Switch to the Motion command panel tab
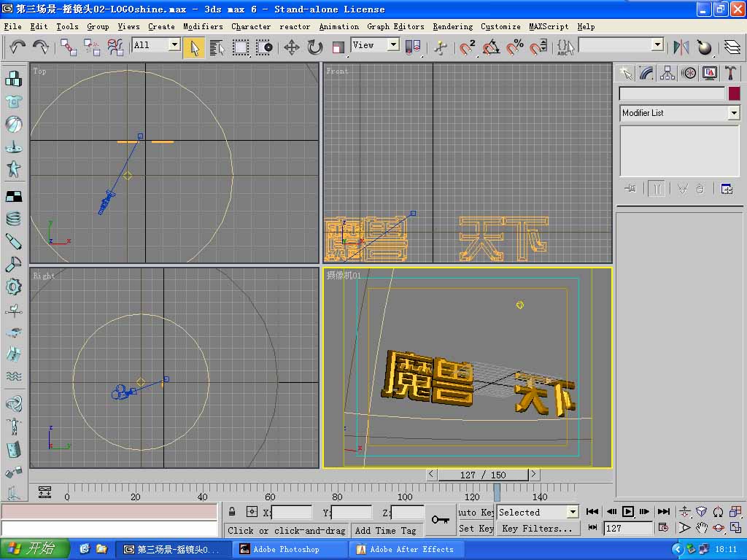Viewport: 747px width, 560px height. point(689,74)
